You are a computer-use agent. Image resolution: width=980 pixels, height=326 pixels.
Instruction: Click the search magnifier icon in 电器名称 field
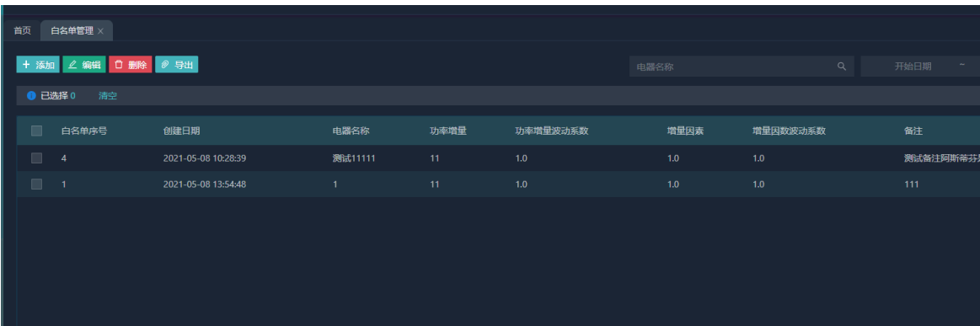[841, 67]
